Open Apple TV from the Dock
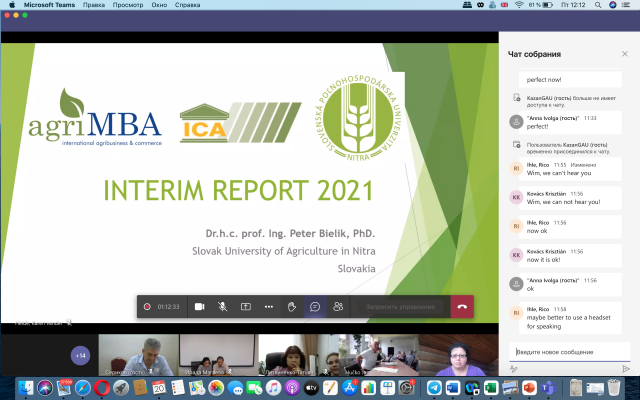The height and width of the screenshot is (400, 640). [311, 388]
